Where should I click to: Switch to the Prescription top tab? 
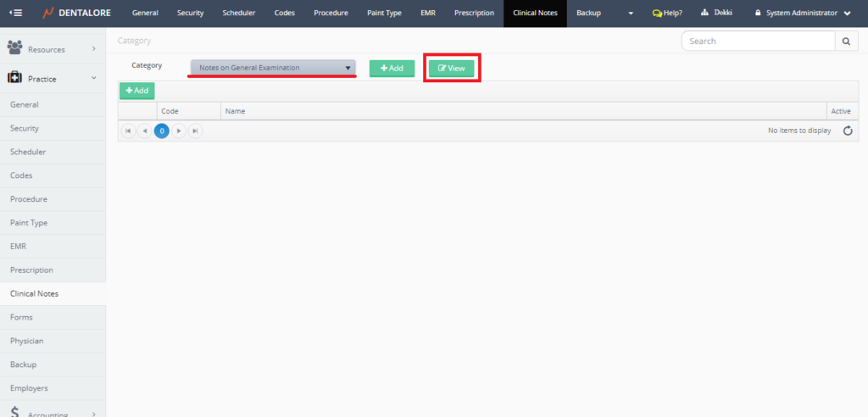474,13
